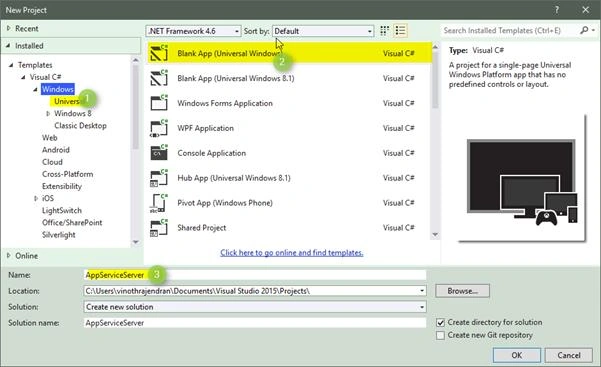
Task: Click the Console Application template icon
Action: tap(159, 153)
